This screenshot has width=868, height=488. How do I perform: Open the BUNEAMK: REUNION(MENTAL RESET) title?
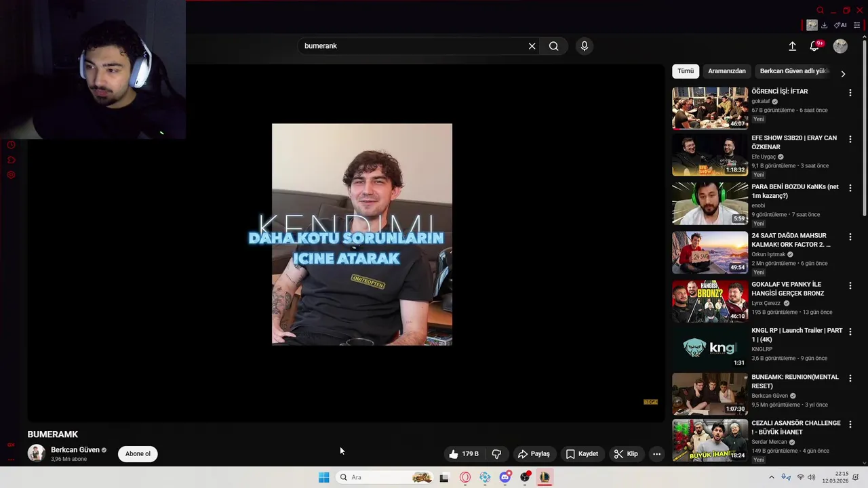click(795, 382)
